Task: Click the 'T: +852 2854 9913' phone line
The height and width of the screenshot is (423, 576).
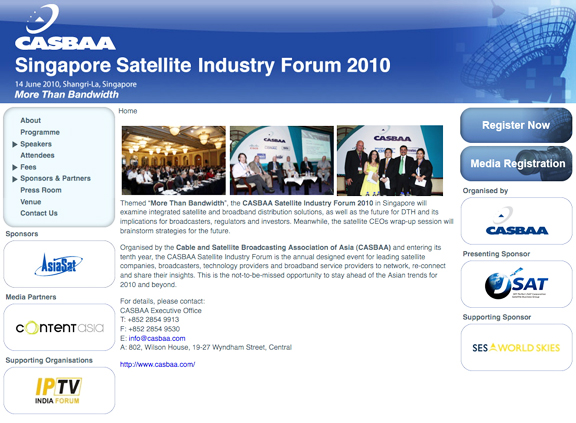Action: (x=150, y=319)
